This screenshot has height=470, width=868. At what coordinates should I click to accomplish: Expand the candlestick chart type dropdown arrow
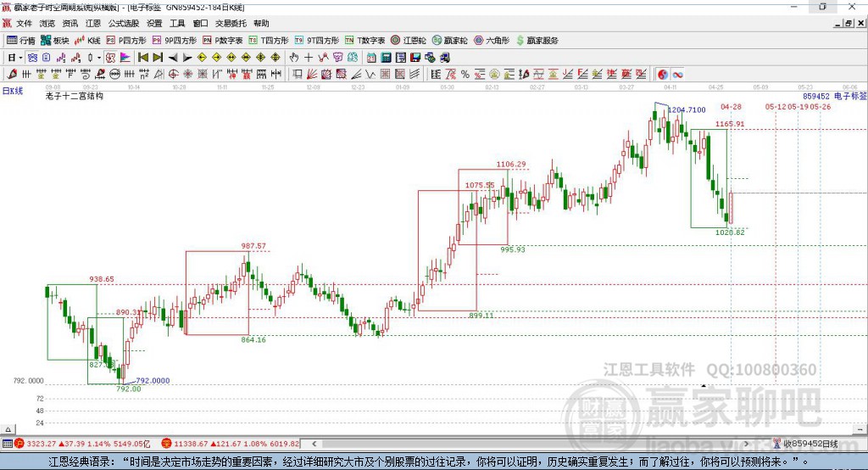99,58
